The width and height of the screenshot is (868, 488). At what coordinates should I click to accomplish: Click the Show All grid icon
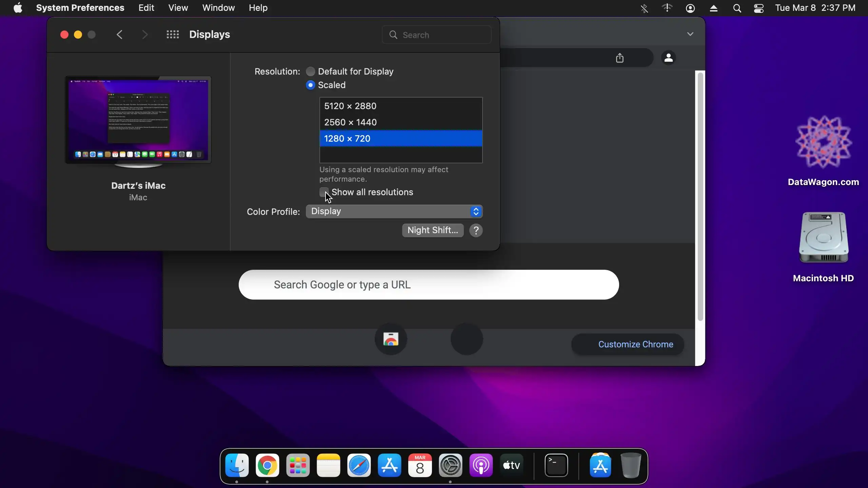pyautogui.click(x=173, y=35)
